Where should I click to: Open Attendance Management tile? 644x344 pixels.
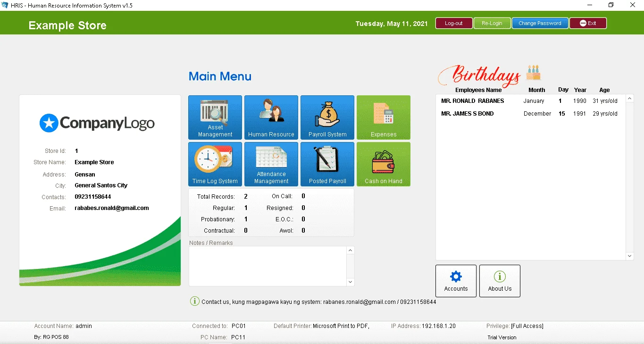point(271,164)
